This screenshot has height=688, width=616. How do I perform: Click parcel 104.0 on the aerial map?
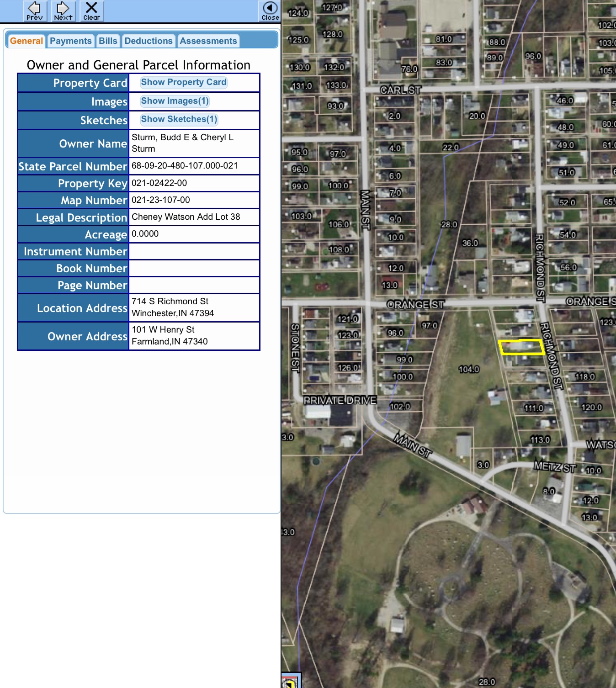point(469,369)
